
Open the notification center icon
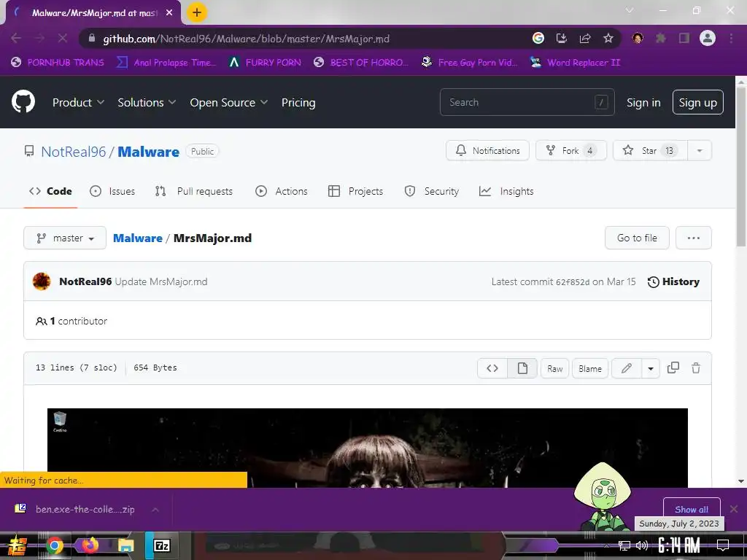tap(723, 545)
